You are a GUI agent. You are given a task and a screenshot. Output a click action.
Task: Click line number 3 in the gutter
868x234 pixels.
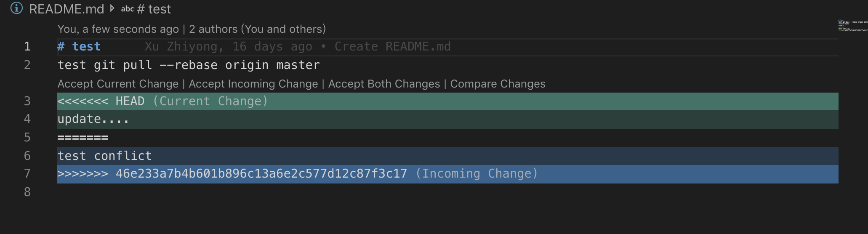click(27, 101)
